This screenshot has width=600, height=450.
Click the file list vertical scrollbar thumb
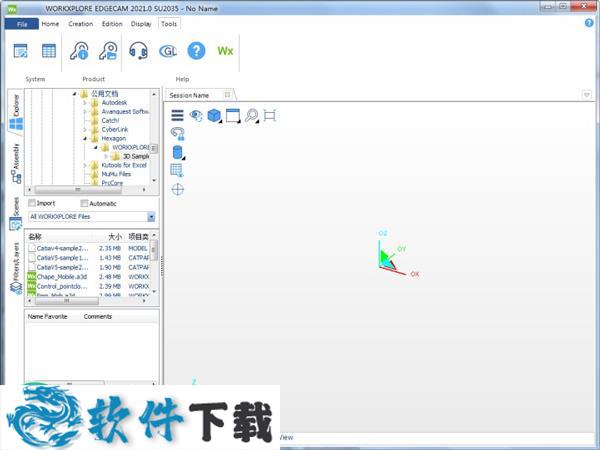[154, 250]
